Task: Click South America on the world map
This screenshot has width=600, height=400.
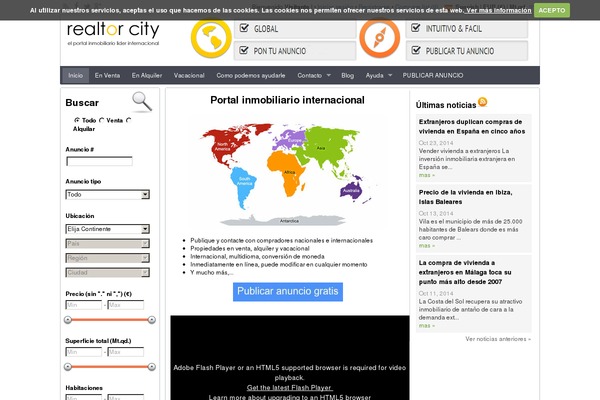Action: (243, 188)
